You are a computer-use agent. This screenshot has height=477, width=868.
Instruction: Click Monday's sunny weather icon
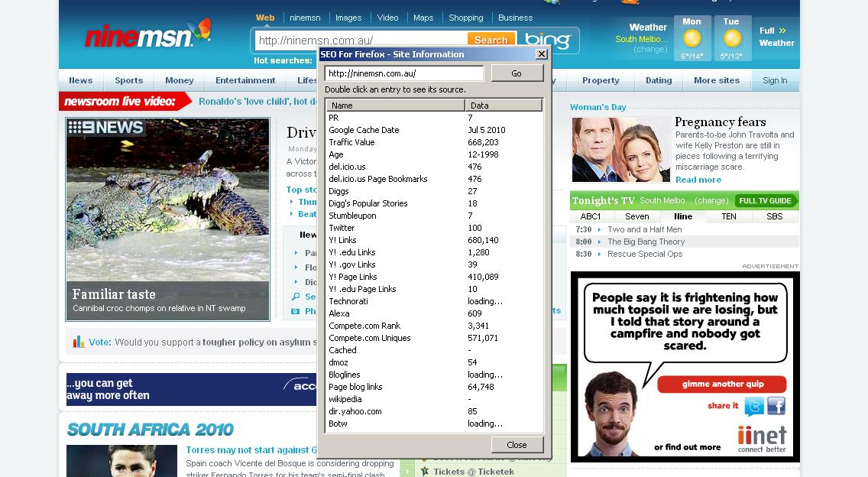[691, 39]
